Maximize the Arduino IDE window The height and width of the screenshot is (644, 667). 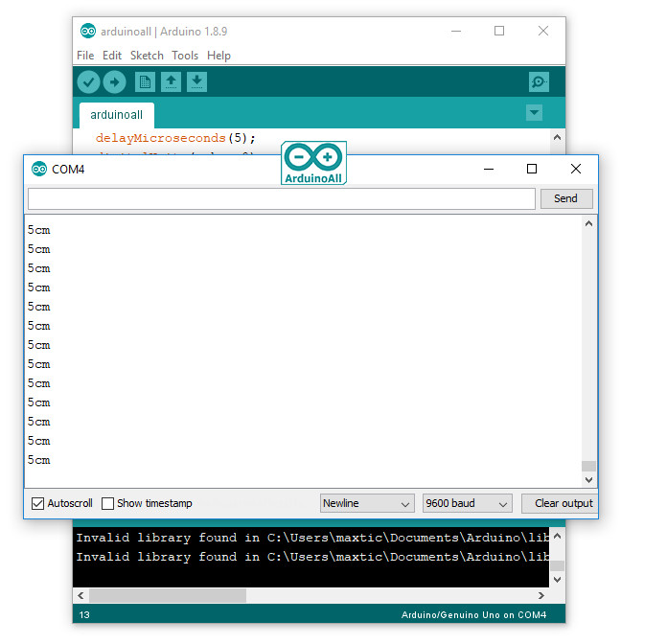[x=499, y=31]
